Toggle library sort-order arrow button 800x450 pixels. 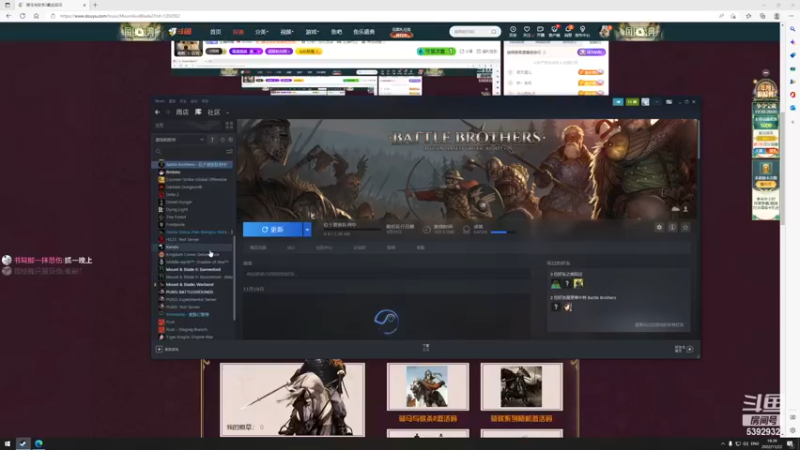(213, 139)
